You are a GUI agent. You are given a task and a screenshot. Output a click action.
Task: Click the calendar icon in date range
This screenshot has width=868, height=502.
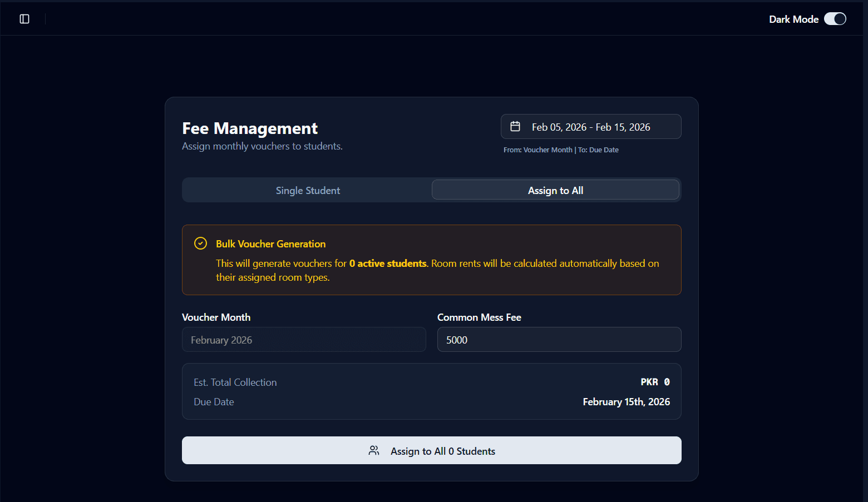tap(515, 127)
